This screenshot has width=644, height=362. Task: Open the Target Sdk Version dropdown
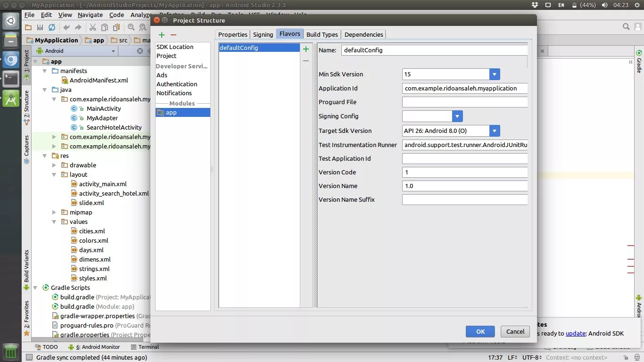494,131
